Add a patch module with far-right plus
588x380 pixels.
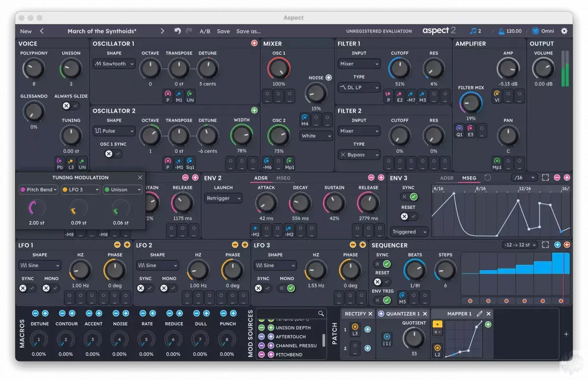tap(566, 334)
